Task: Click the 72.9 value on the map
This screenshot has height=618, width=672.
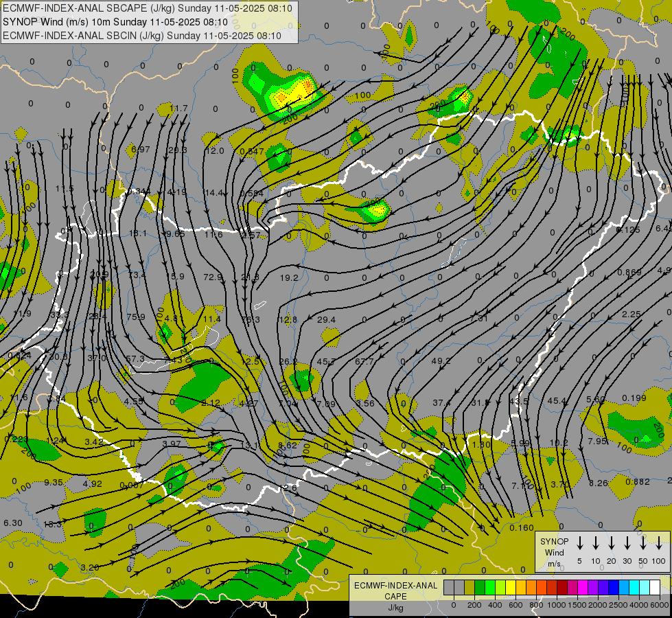Action: point(213,277)
